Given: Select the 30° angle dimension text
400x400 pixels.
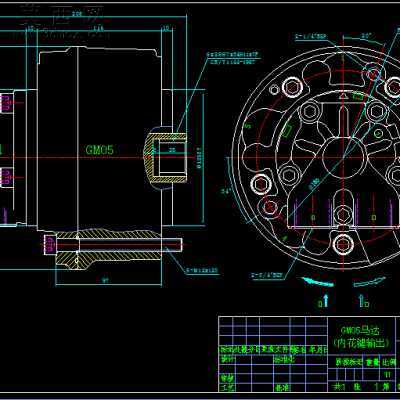Looking at the screenshot, I should (367, 35).
